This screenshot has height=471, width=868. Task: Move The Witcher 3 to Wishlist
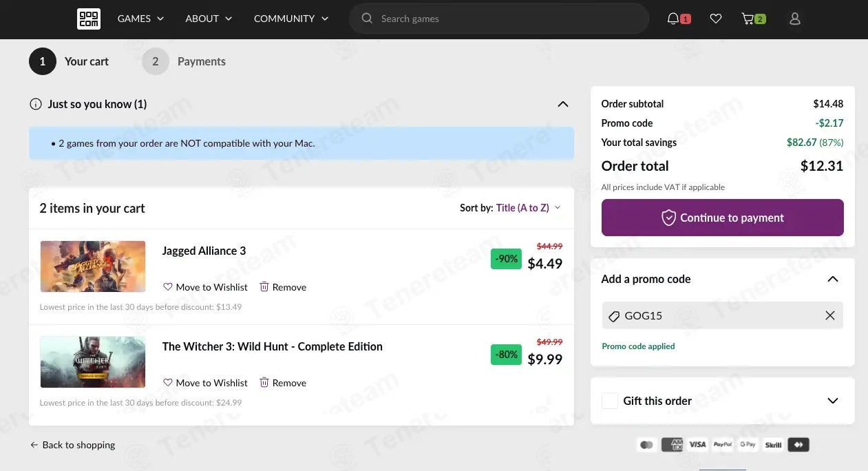point(205,383)
